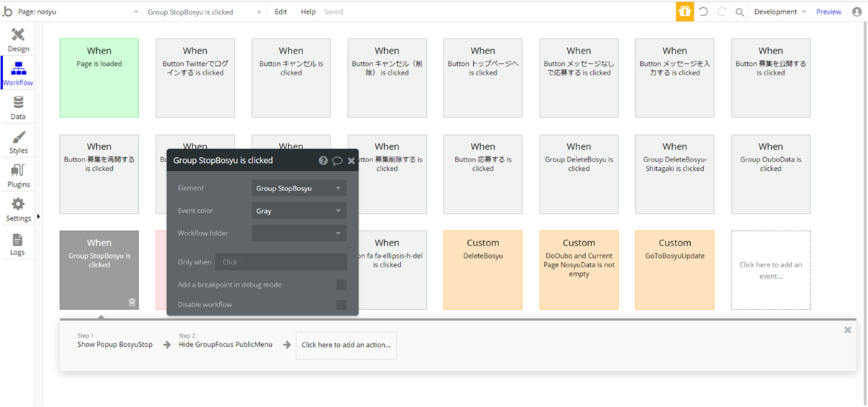Click the 'Event color' label
The height and width of the screenshot is (407, 868).
point(195,211)
